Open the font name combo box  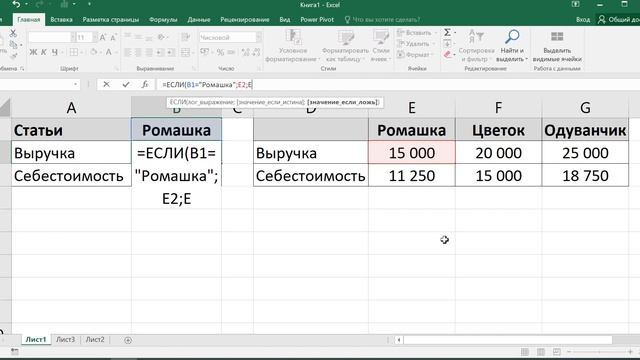tap(52, 38)
